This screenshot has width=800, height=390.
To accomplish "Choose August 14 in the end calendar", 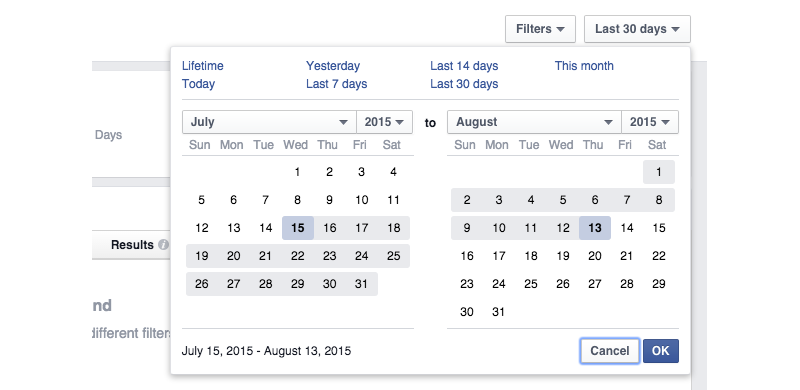I will pyautogui.click(x=627, y=228).
